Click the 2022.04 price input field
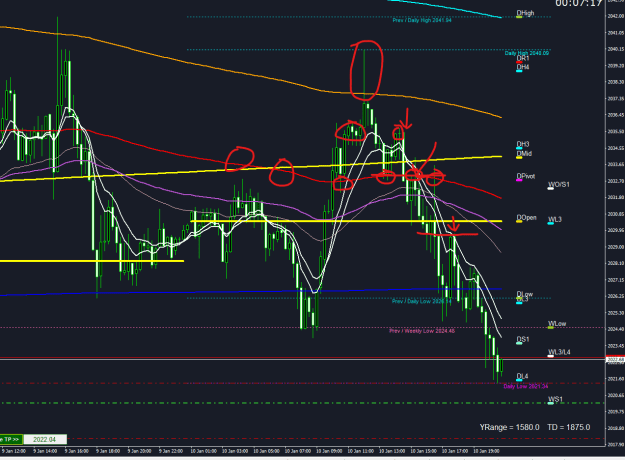The width and height of the screenshot is (625, 460). pyautogui.click(x=45, y=439)
